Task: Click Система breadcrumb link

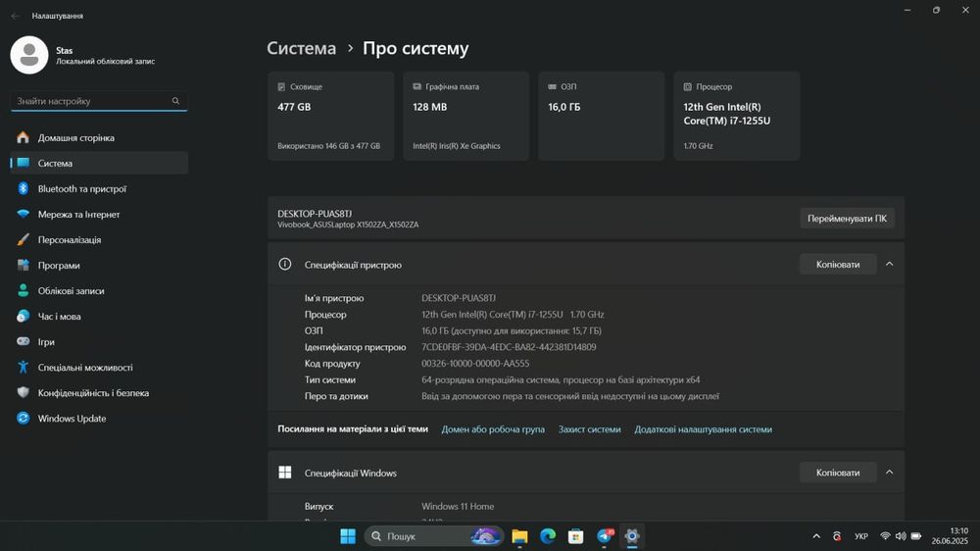Action: 301,48
